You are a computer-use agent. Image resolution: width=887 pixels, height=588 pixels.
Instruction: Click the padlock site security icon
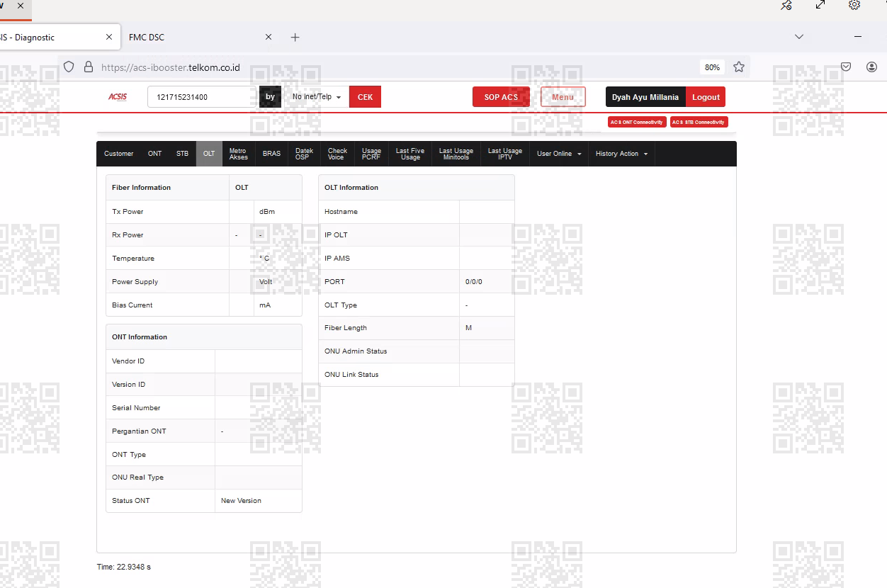pos(89,67)
